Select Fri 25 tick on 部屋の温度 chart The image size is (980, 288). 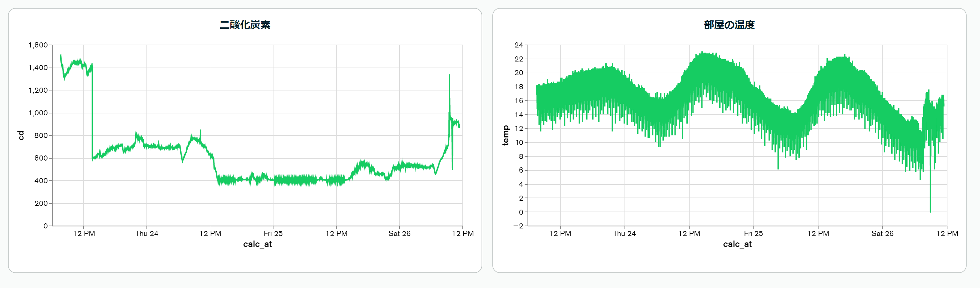pos(753,233)
